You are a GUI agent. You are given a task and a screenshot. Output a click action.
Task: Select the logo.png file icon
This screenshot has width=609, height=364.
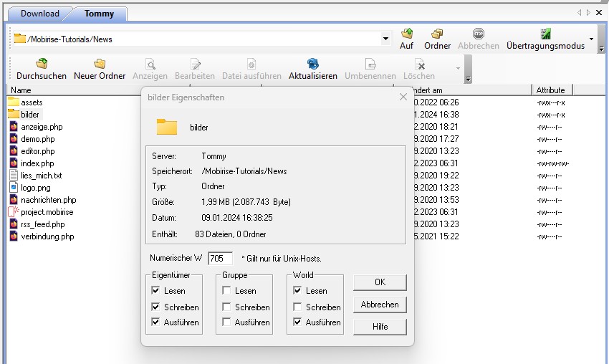click(x=14, y=188)
